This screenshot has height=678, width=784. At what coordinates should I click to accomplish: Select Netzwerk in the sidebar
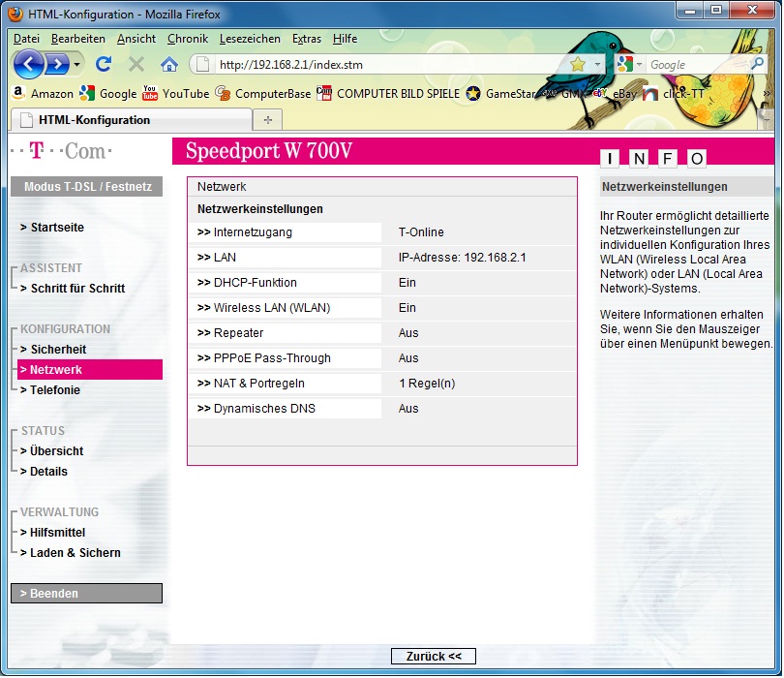(90, 370)
